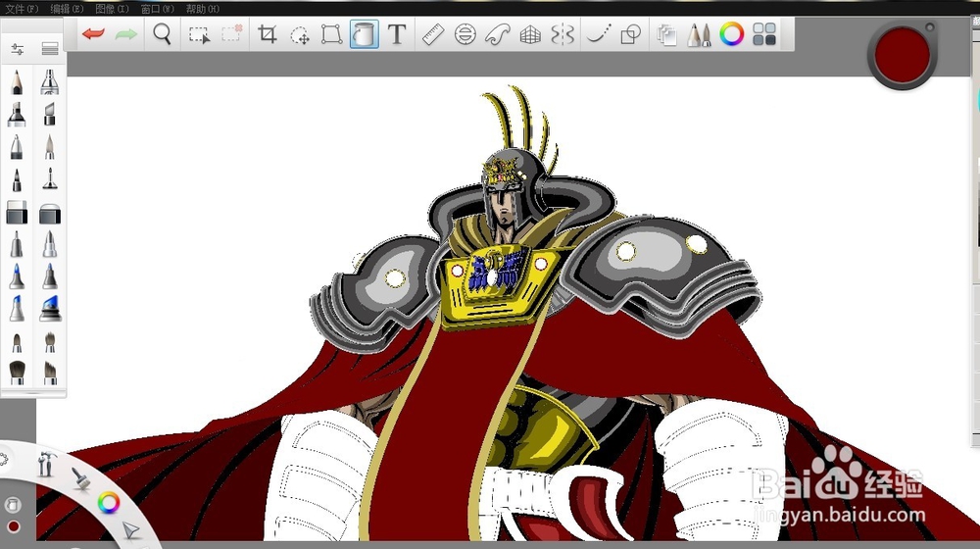Open lagoon Brushes paintbrush icon
This screenshot has height=549, width=980.
tap(80, 478)
